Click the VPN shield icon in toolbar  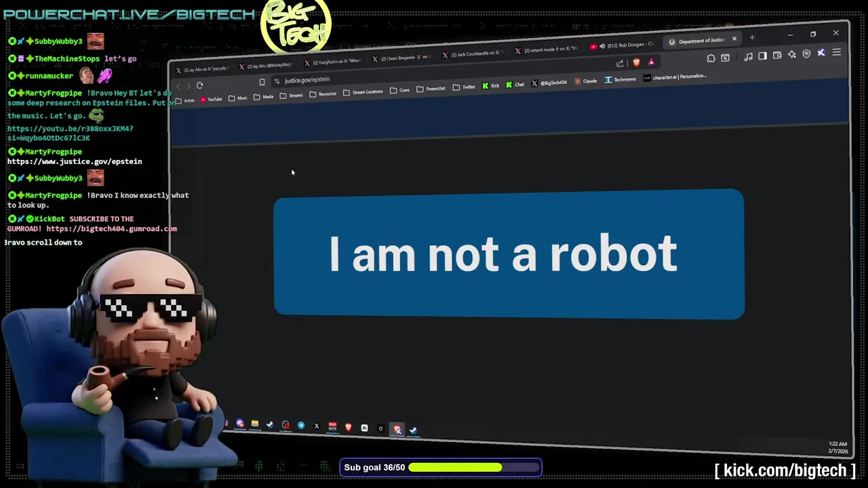[x=806, y=54]
